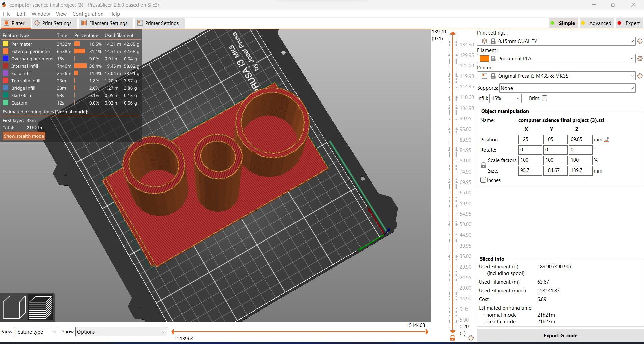Open the Configuration menu
The height and width of the screenshot is (344, 644).
88,14
